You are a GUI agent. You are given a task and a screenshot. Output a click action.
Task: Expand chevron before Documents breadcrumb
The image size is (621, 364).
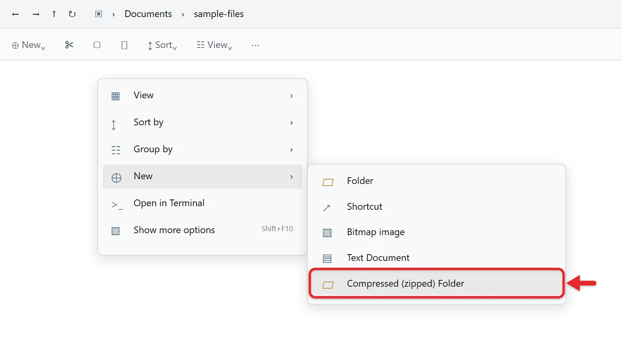pos(114,15)
